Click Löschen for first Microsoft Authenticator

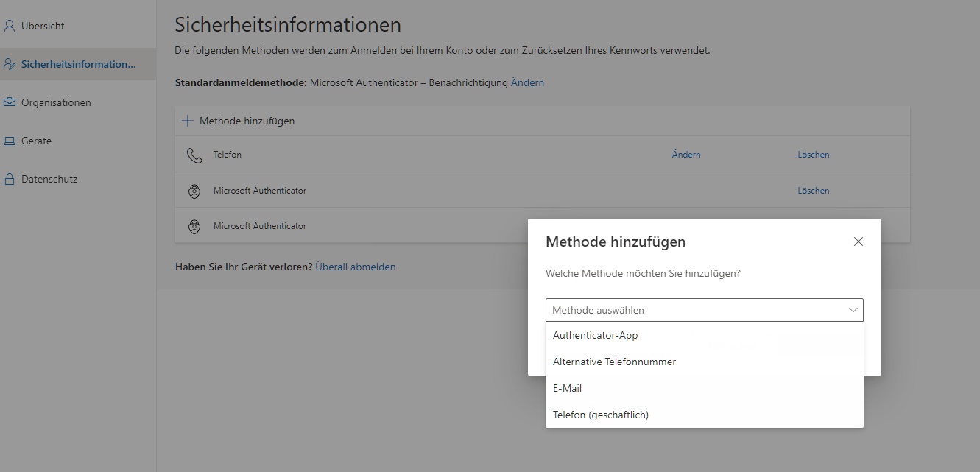pos(814,191)
